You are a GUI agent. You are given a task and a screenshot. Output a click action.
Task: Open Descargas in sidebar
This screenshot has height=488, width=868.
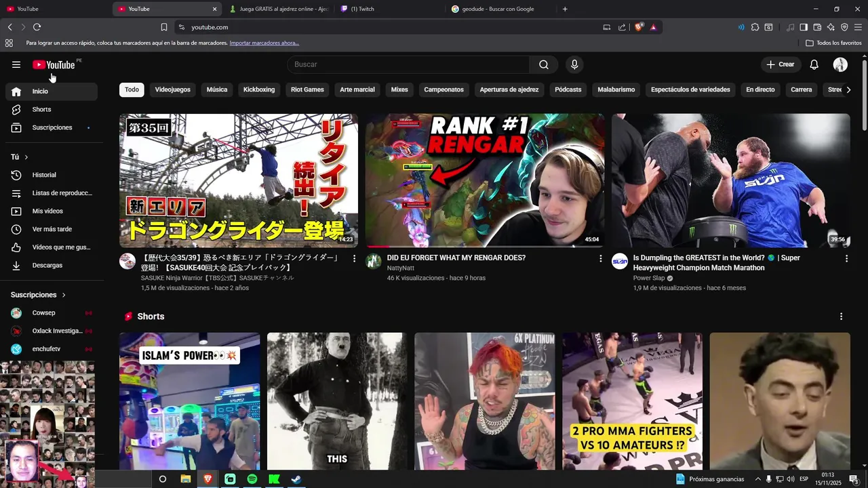coord(52,265)
